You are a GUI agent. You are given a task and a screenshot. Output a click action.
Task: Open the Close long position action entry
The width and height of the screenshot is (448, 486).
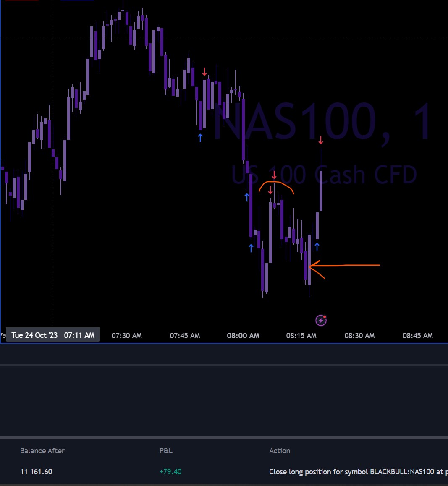[359, 472]
